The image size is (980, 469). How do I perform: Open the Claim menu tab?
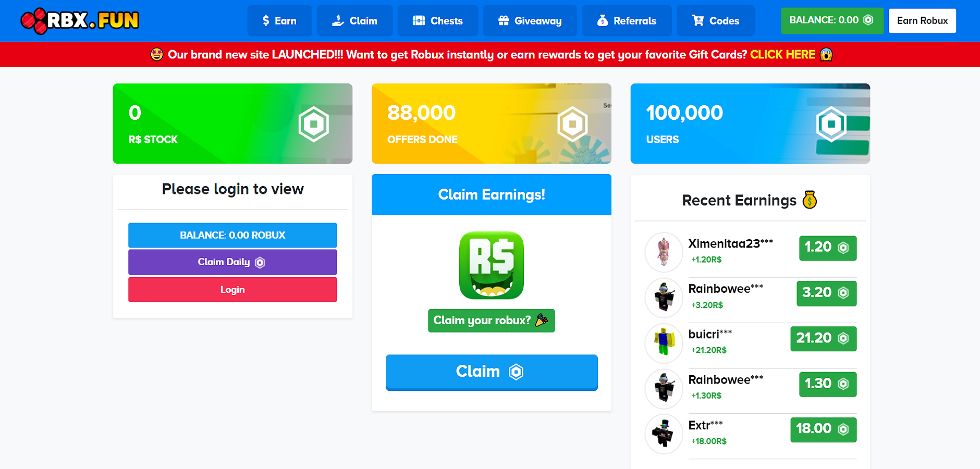click(354, 21)
